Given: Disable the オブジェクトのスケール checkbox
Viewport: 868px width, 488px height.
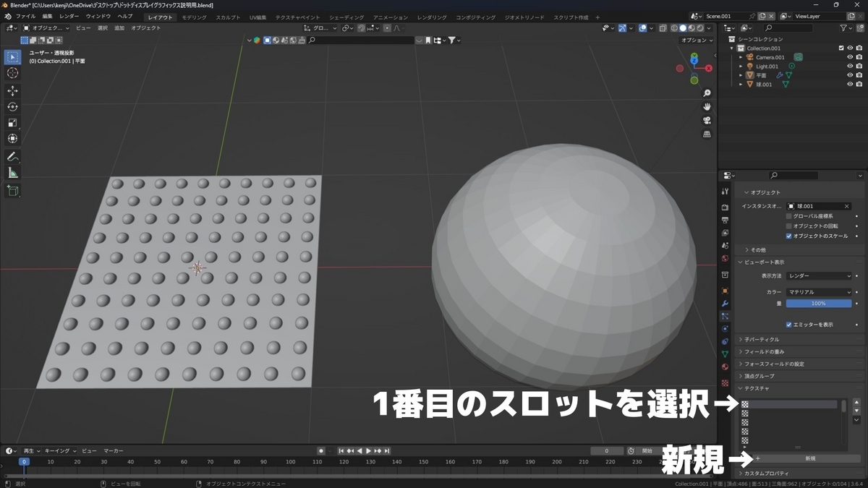Looking at the screenshot, I should (788, 236).
